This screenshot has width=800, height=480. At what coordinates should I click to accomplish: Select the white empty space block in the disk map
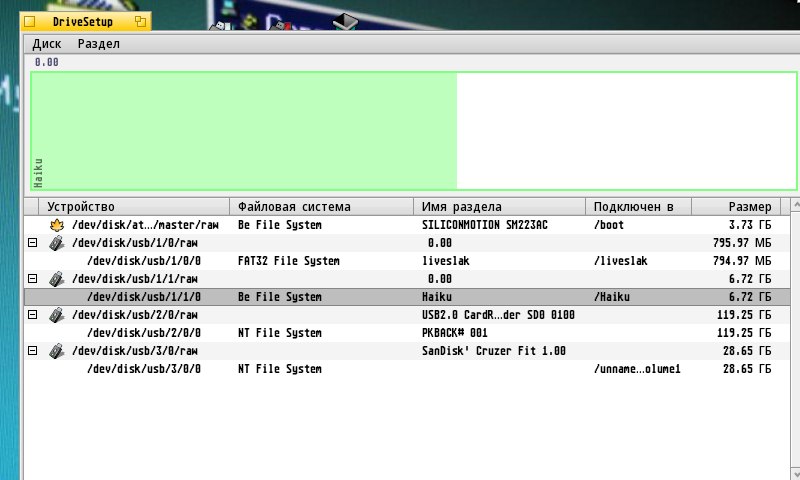pyautogui.click(x=627, y=131)
